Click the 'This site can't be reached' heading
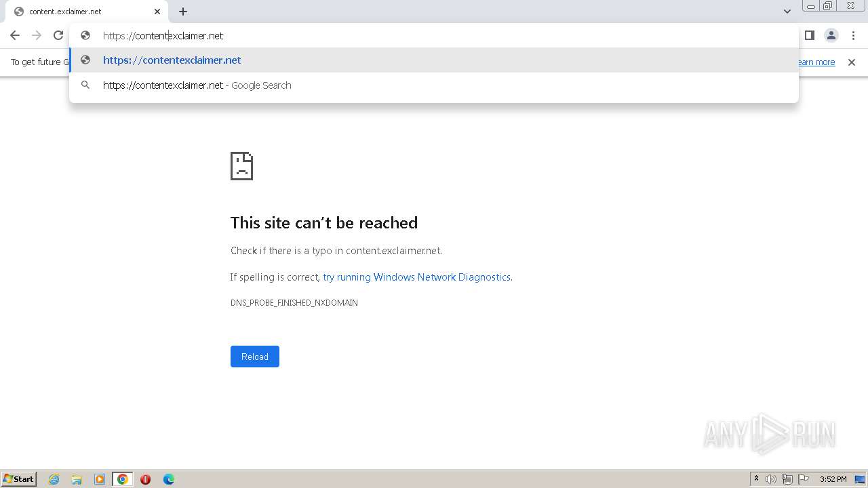 pos(324,223)
